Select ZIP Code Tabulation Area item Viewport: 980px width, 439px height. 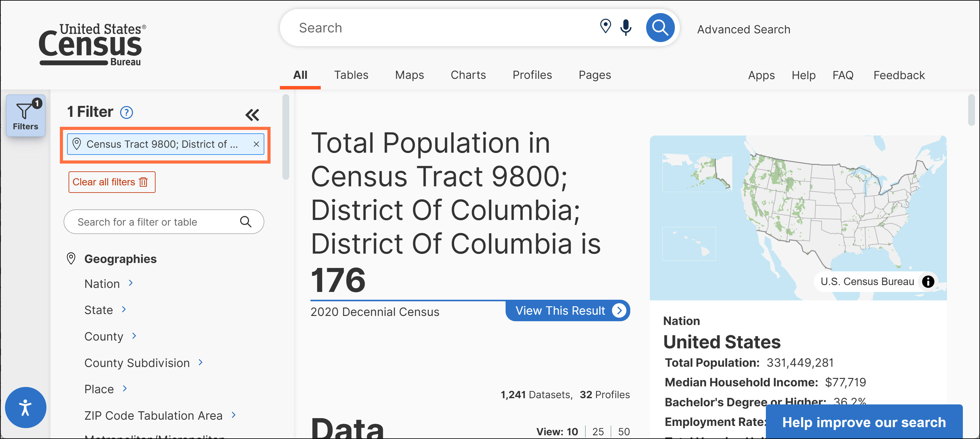[153, 415]
